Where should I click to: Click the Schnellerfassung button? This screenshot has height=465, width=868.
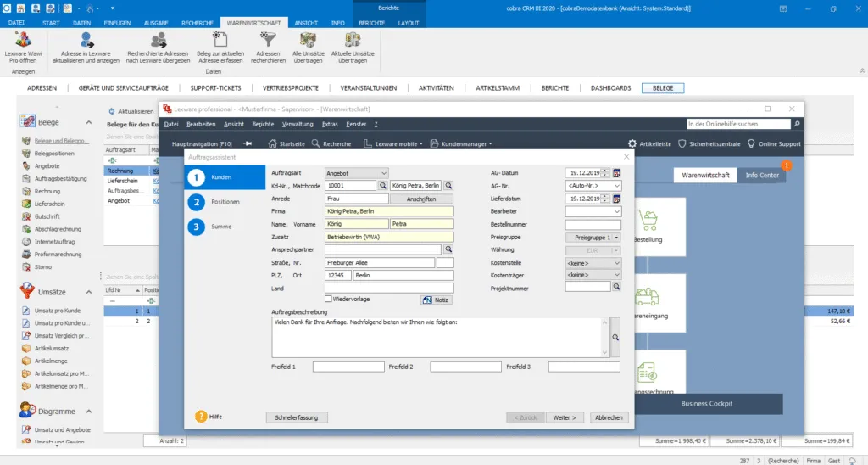[x=296, y=417]
